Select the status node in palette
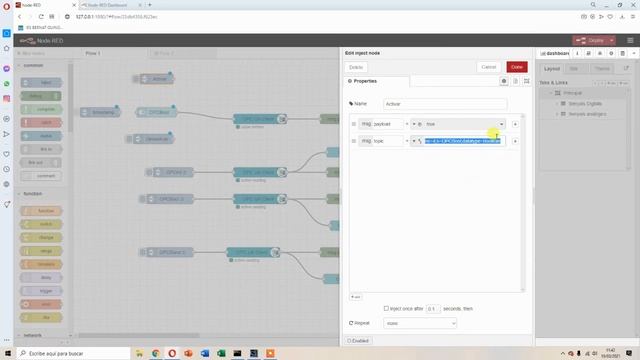 [x=41, y=136]
